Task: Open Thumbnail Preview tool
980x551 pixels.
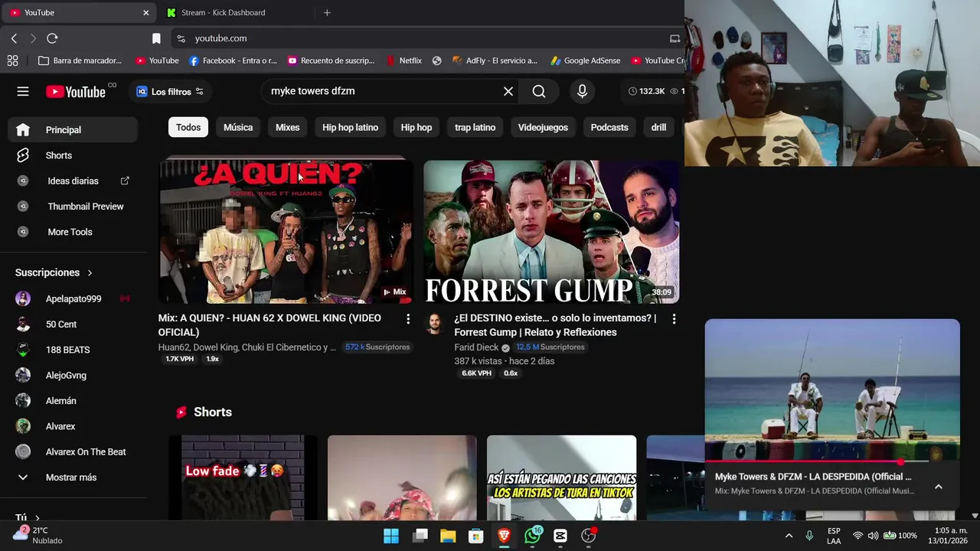Action: point(73,206)
